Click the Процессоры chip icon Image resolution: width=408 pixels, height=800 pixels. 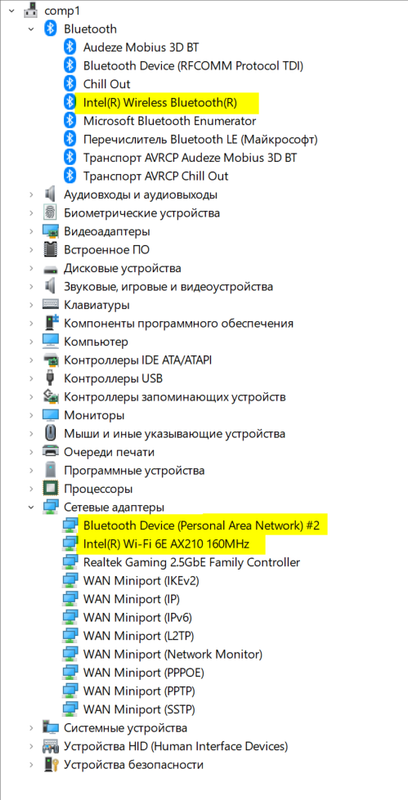pyautogui.click(x=50, y=488)
